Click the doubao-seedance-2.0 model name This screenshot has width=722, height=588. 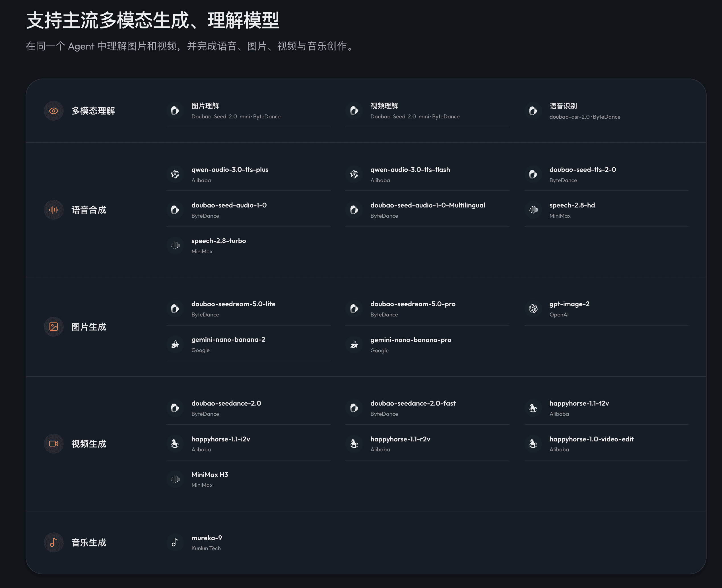click(x=226, y=403)
